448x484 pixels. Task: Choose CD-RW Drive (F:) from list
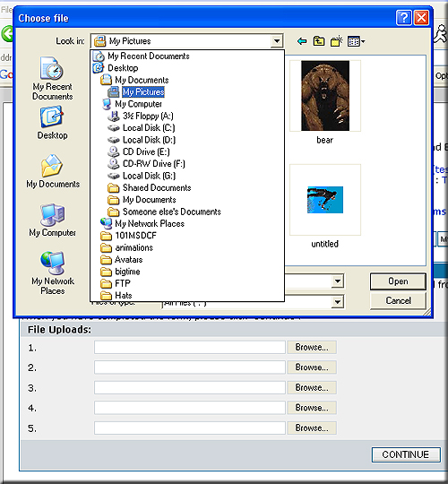click(x=146, y=164)
